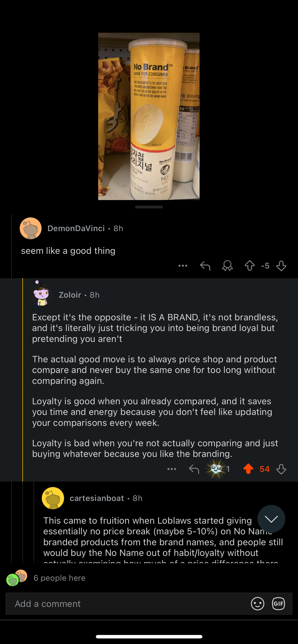
Task: Reply to Zoloir's comment
Action: 194,469
